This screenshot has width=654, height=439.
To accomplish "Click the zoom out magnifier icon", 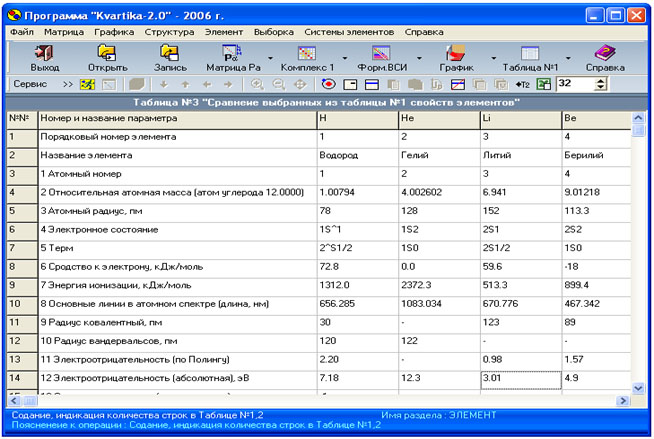I will [x=279, y=85].
